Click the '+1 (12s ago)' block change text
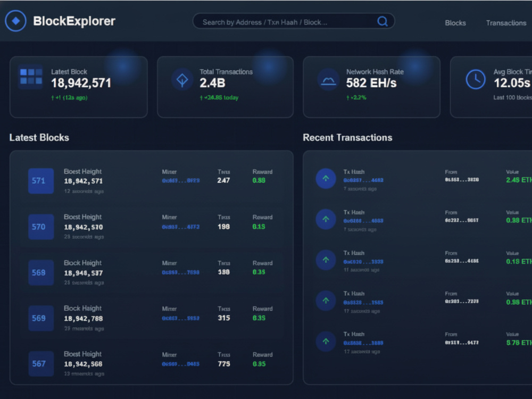The width and height of the screenshot is (532, 399). coord(69,98)
